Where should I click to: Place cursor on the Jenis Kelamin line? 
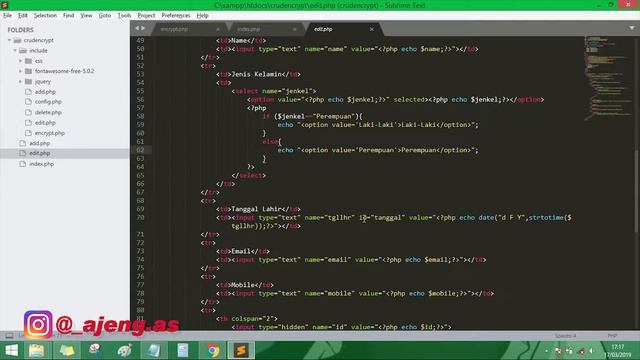tap(258, 74)
